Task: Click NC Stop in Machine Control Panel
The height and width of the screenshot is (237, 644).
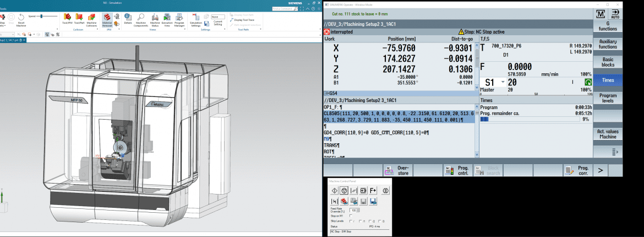Action: pyautogui.click(x=344, y=191)
